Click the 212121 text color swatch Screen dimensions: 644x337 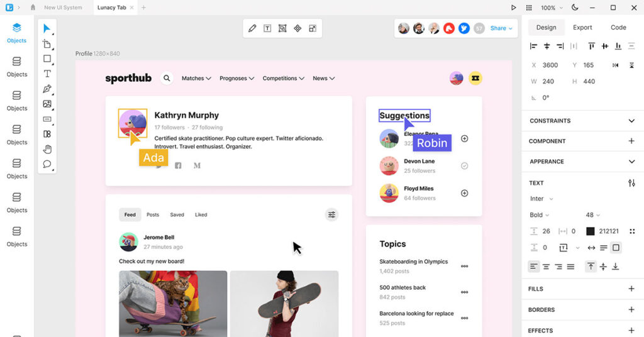[591, 231]
